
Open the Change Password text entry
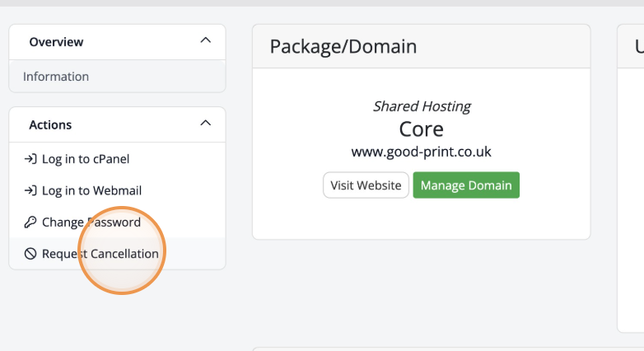91,222
